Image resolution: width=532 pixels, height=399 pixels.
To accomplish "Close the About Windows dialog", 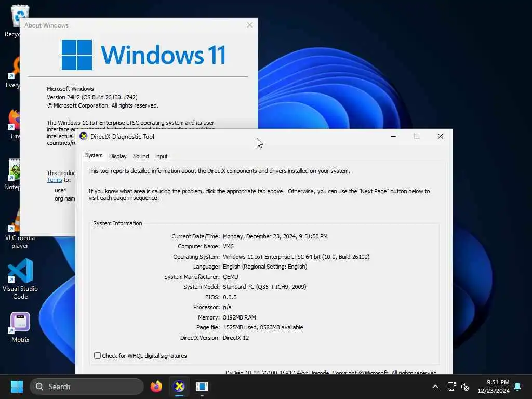I will pos(250,25).
